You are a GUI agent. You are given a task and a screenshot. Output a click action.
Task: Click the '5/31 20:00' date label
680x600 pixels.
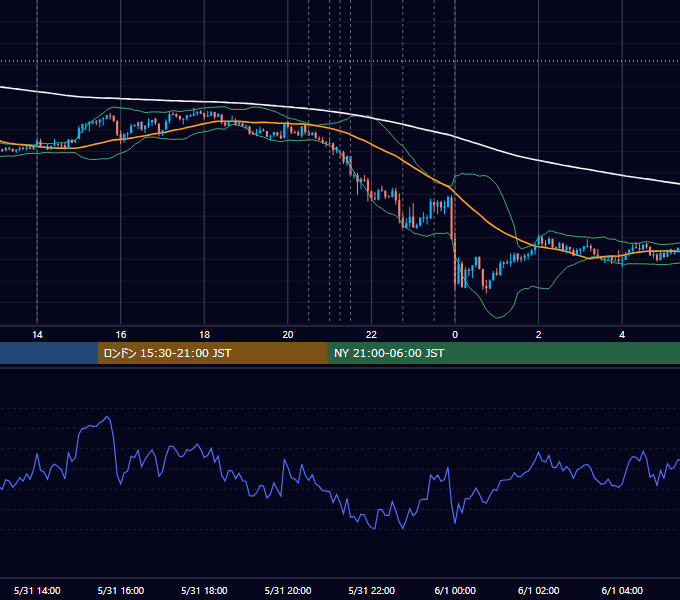[288, 590]
